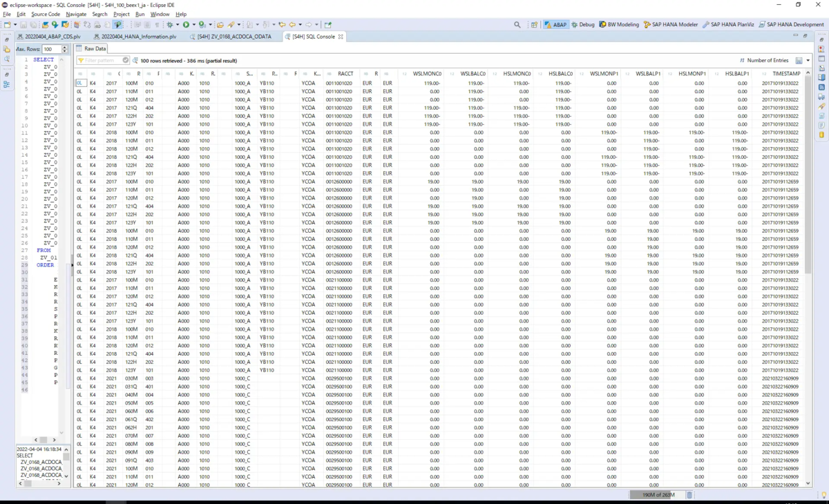
Task: Increase the Max. Rows spinner value
Action: tap(65, 47)
